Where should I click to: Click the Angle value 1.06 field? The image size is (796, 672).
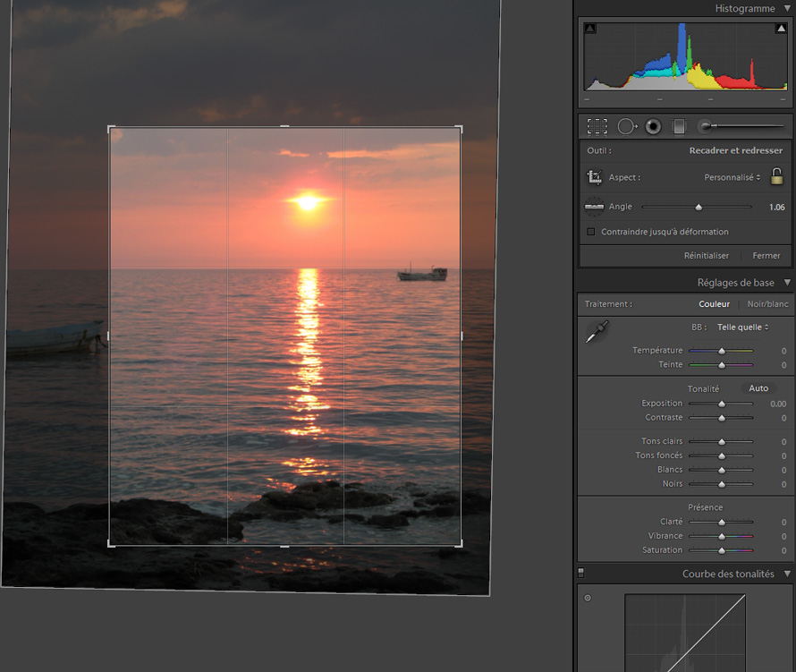point(776,208)
